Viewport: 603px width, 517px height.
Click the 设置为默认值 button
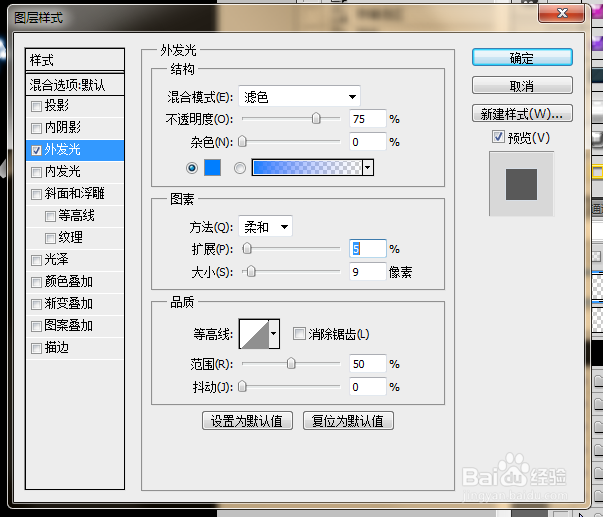coord(247,420)
